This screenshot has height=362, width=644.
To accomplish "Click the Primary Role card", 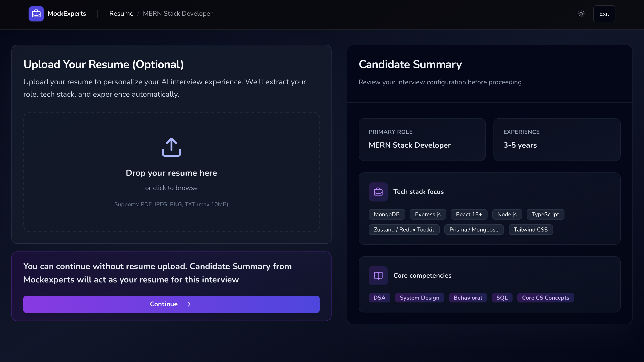I will pyautogui.click(x=422, y=140).
